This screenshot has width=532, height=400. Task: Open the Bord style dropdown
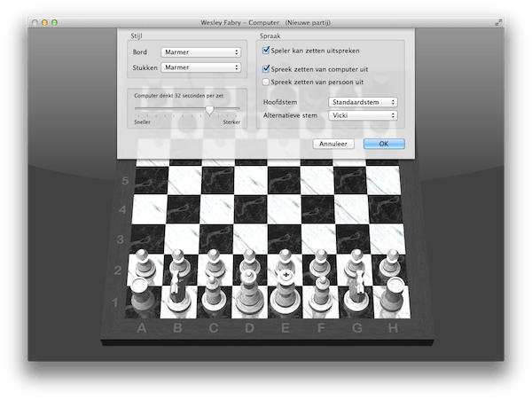tap(201, 52)
